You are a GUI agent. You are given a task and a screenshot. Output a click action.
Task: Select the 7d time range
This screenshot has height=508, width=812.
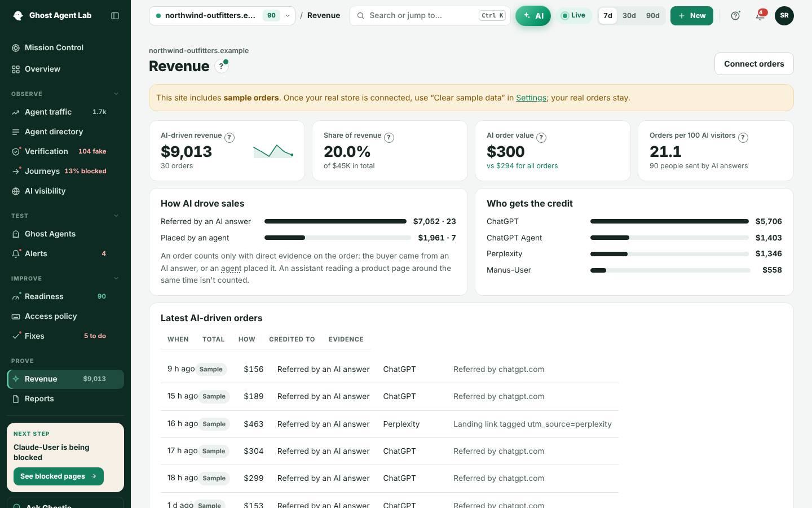(607, 16)
